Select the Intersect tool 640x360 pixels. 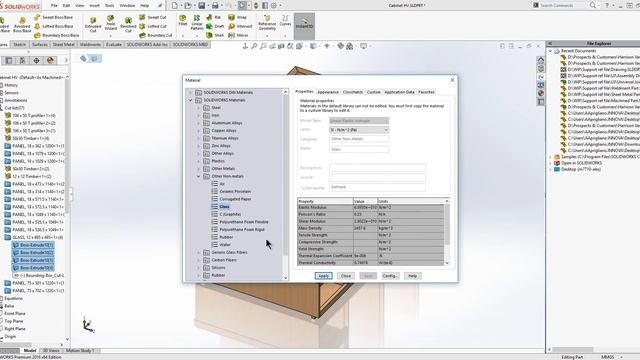pos(240,26)
